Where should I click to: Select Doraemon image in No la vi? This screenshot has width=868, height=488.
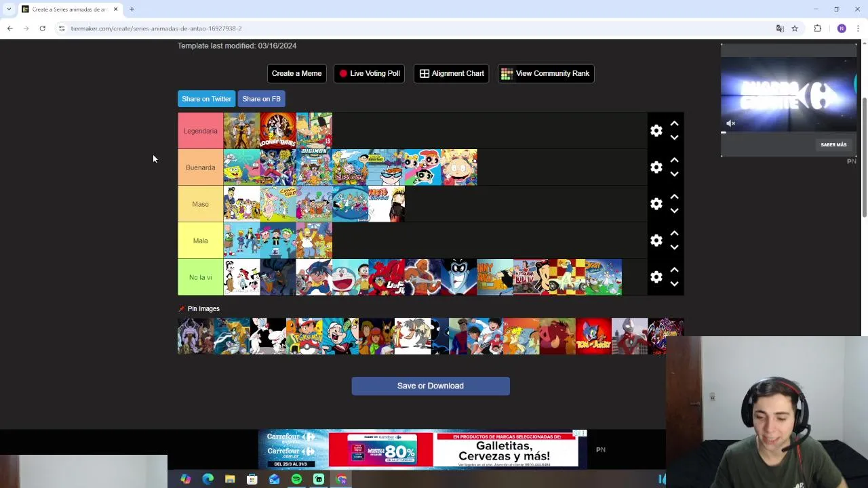point(351,277)
